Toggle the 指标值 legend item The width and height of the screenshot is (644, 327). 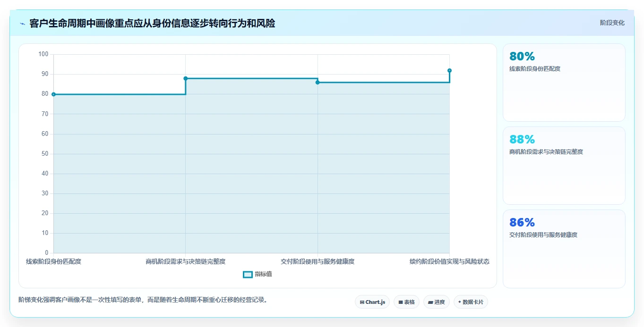point(258,274)
